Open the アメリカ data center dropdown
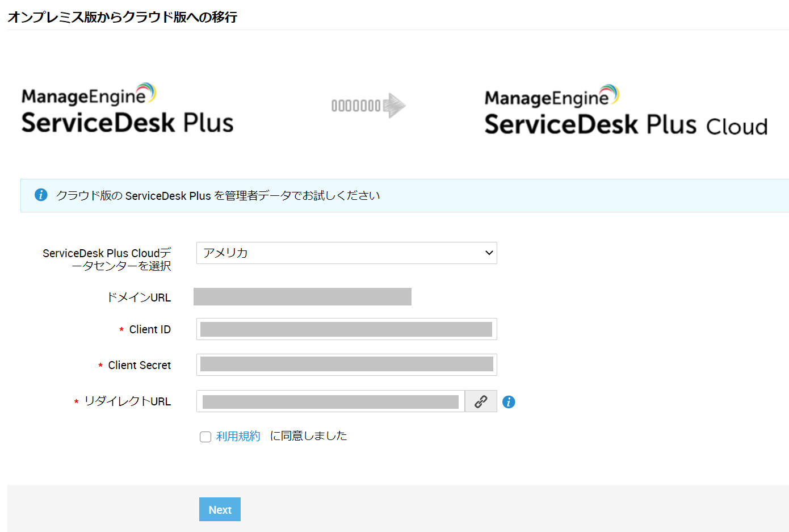This screenshot has height=532, width=789. (346, 253)
